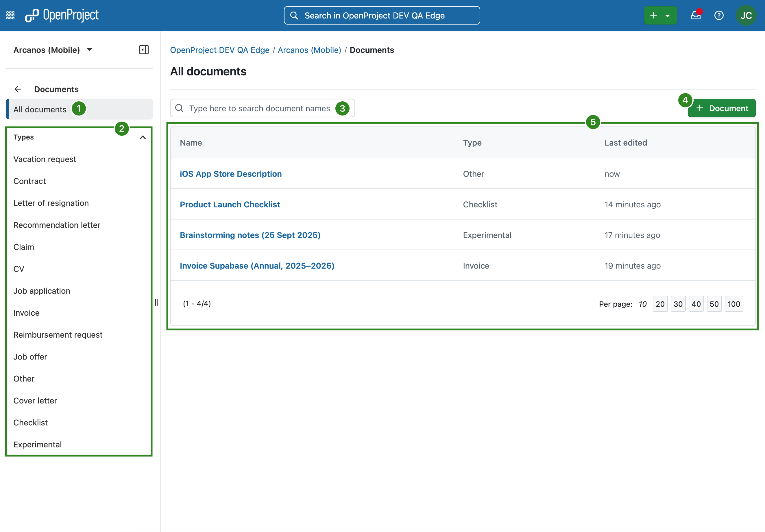Open the JC user avatar menu
The height and width of the screenshot is (532, 765).
pyautogui.click(x=746, y=15)
